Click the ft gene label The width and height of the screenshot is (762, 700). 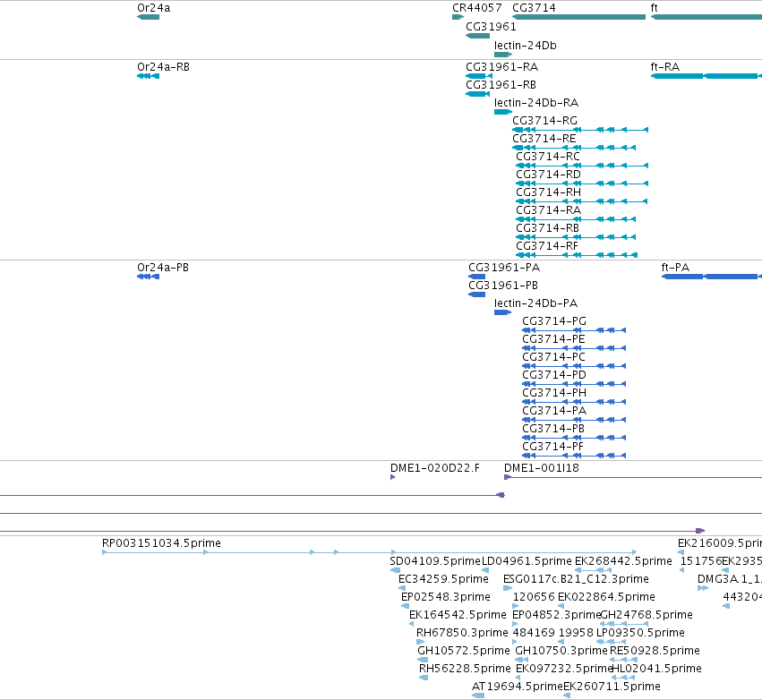655,8
